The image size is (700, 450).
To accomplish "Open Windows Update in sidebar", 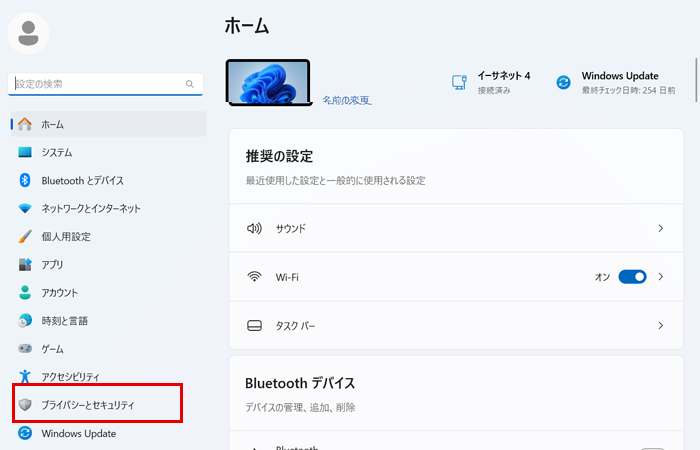I will point(108,433).
